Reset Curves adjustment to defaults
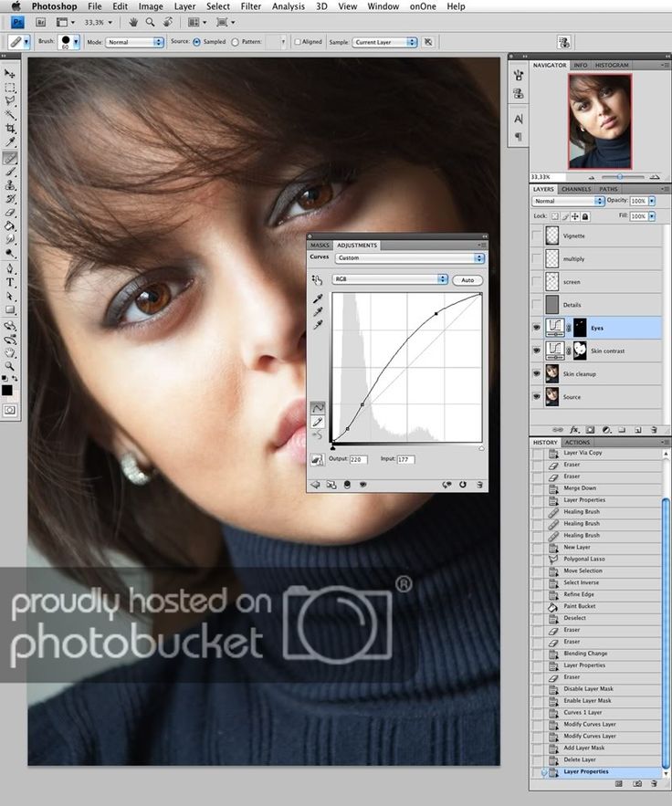This screenshot has height=806, width=672. [x=463, y=485]
